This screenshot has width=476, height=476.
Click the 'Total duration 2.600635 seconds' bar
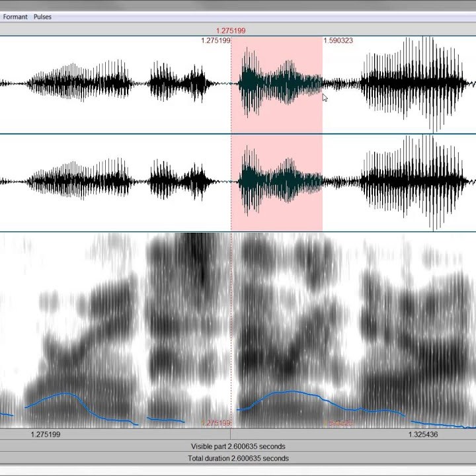pyautogui.click(x=238, y=458)
